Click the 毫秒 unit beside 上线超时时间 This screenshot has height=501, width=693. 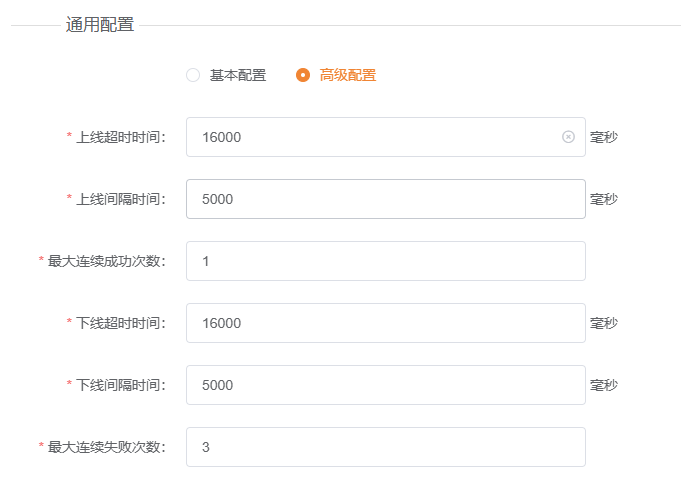click(x=604, y=137)
